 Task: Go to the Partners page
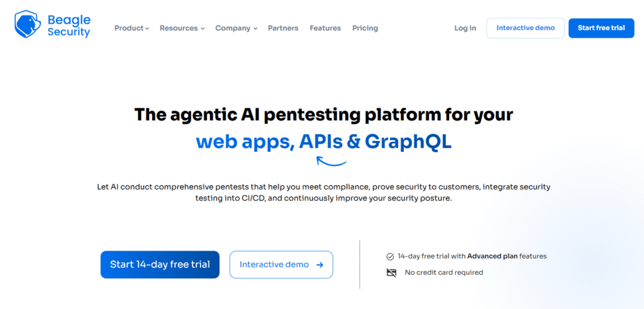pyautogui.click(x=283, y=28)
